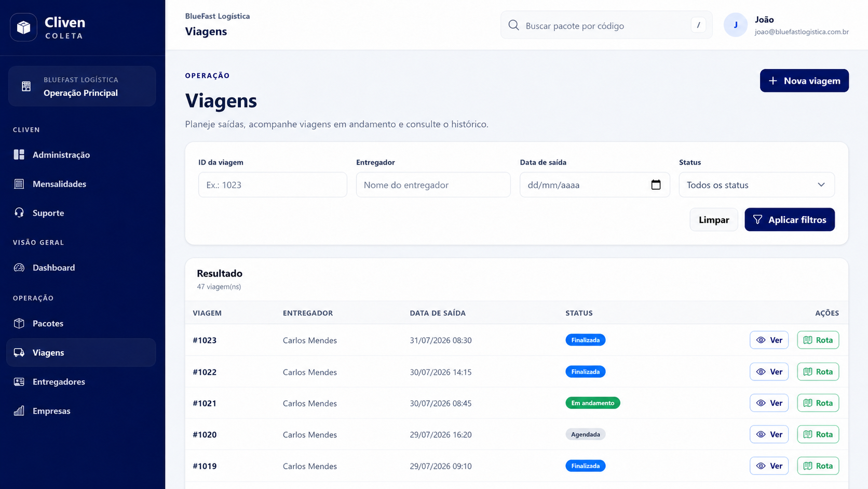Click João's avatar circle
868x489 pixels.
pyautogui.click(x=736, y=25)
